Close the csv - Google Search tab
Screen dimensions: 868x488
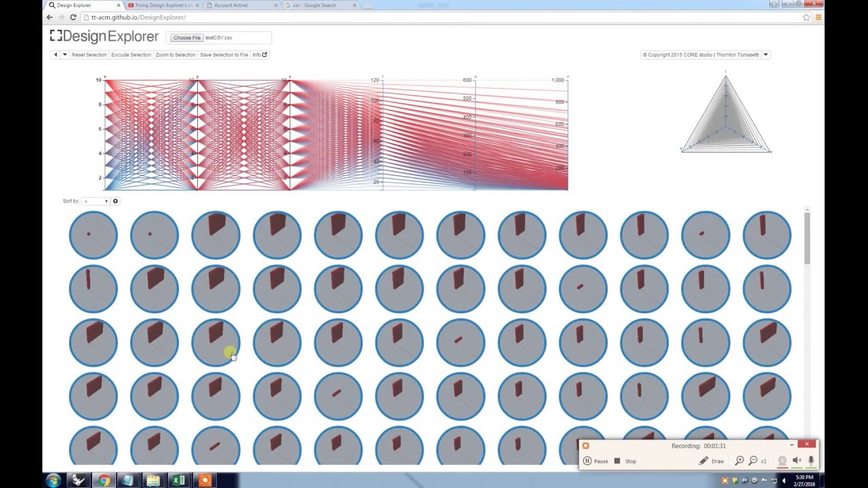[x=354, y=5]
